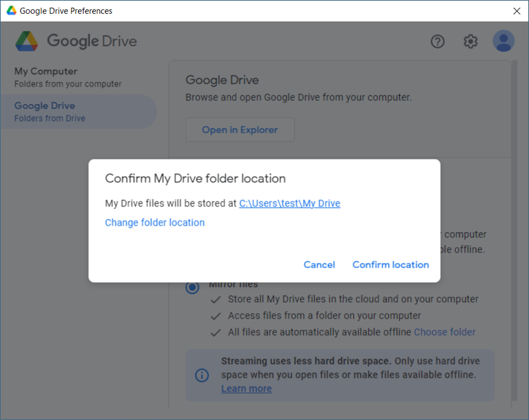Open the help question mark icon
Viewport: 529px width, 420px height.
tap(438, 42)
